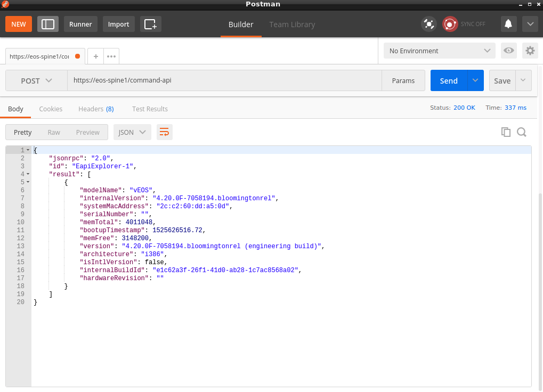Expand the No Environment selector
The height and width of the screenshot is (392, 543).
(439, 51)
